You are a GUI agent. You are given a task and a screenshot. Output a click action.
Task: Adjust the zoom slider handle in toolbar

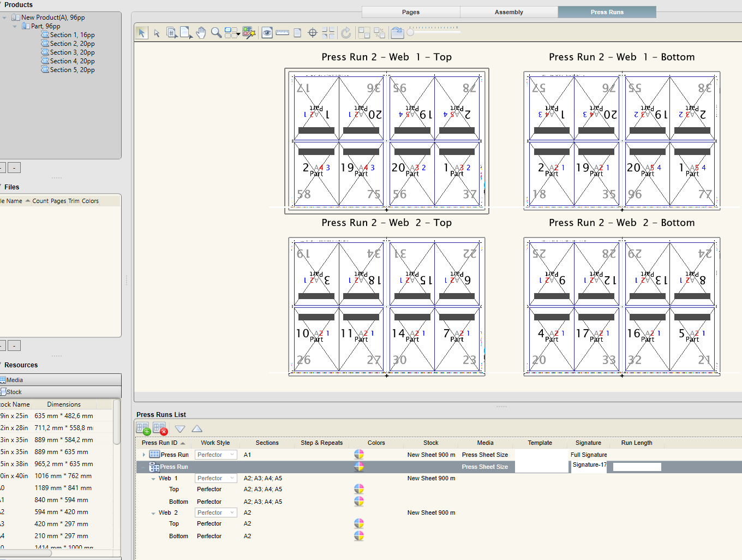[410, 33]
